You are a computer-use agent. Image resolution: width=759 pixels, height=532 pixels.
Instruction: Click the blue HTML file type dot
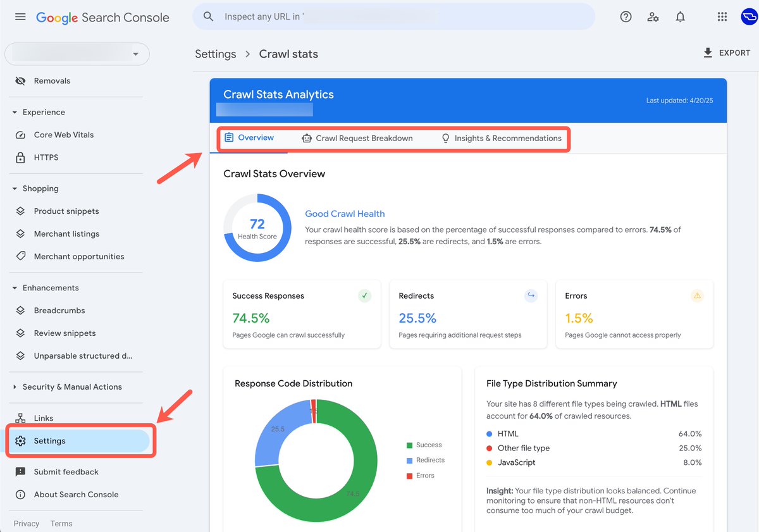coord(490,434)
